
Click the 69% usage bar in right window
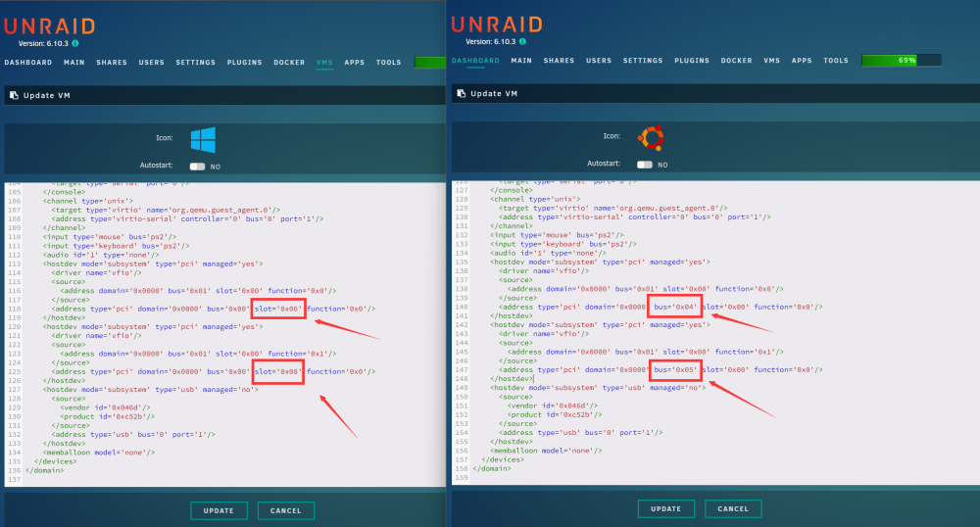click(x=902, y=61)
